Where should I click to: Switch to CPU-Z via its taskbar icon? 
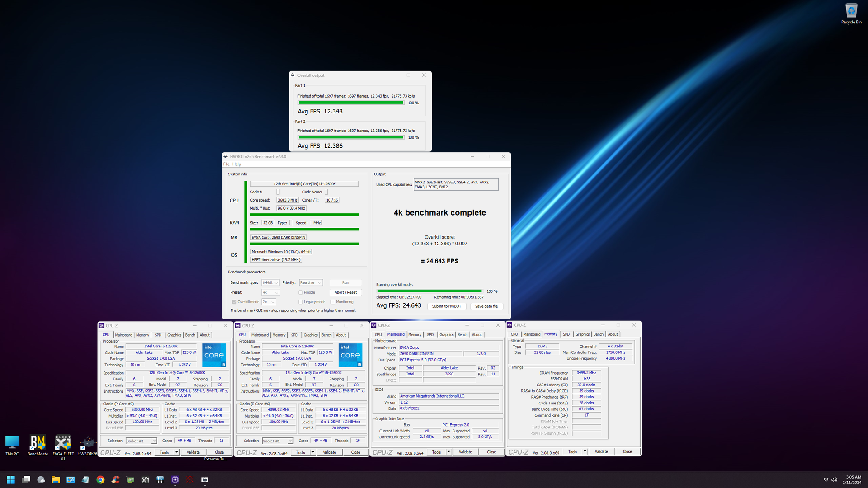point(175,479)
